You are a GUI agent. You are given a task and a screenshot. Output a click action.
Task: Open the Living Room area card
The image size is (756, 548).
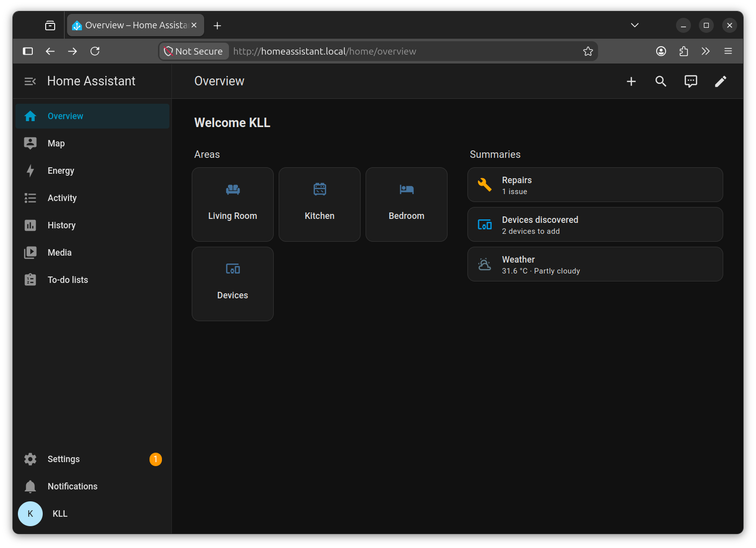point(232,205)
